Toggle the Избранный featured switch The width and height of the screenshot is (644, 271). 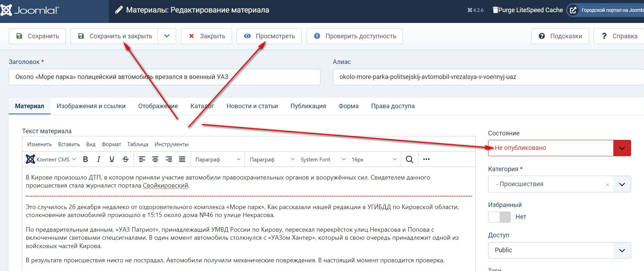coord(499,217)
